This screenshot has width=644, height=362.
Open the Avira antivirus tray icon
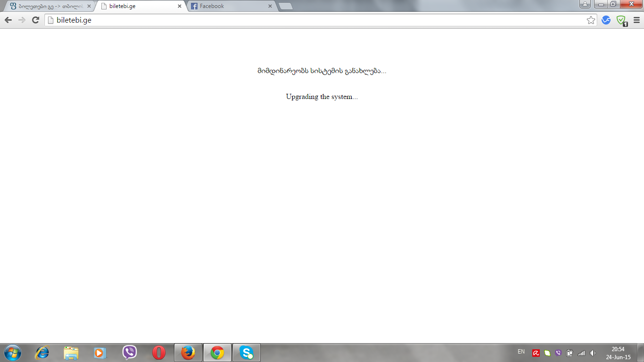point(536,353)
